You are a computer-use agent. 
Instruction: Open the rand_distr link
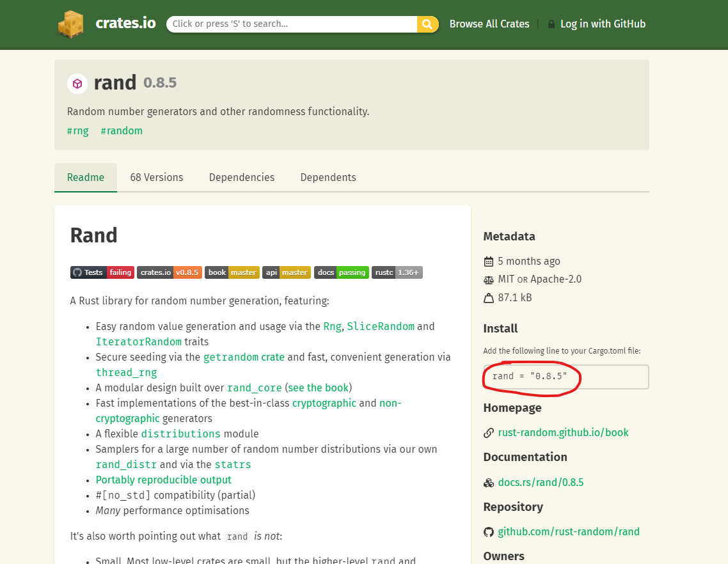click(x=126, y=464)
